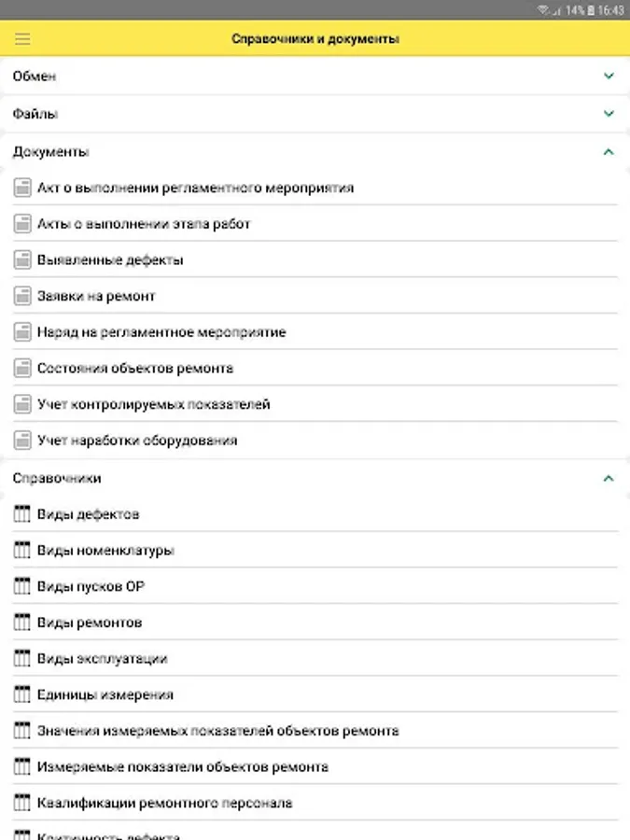Image resolution: width=630 pixels, height=840 pixels.
Task: Click the catalog icon beside Виды дефектов
Action: (22, 514)
